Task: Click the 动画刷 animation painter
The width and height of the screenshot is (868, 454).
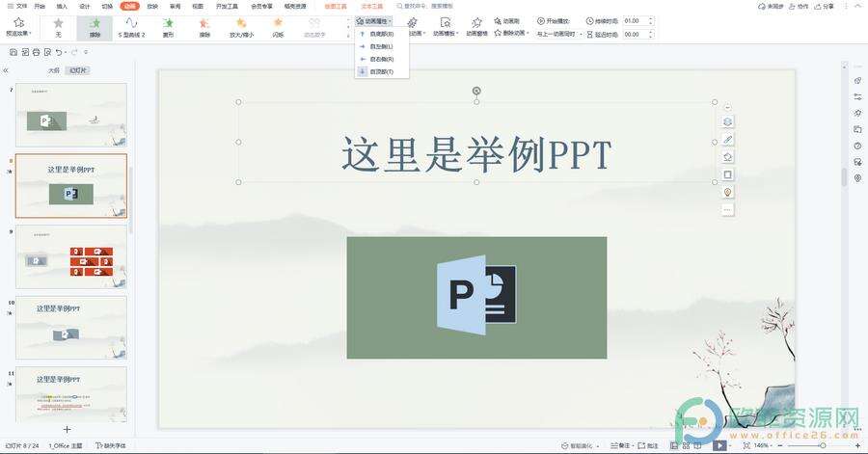Action: coord(507,21)
